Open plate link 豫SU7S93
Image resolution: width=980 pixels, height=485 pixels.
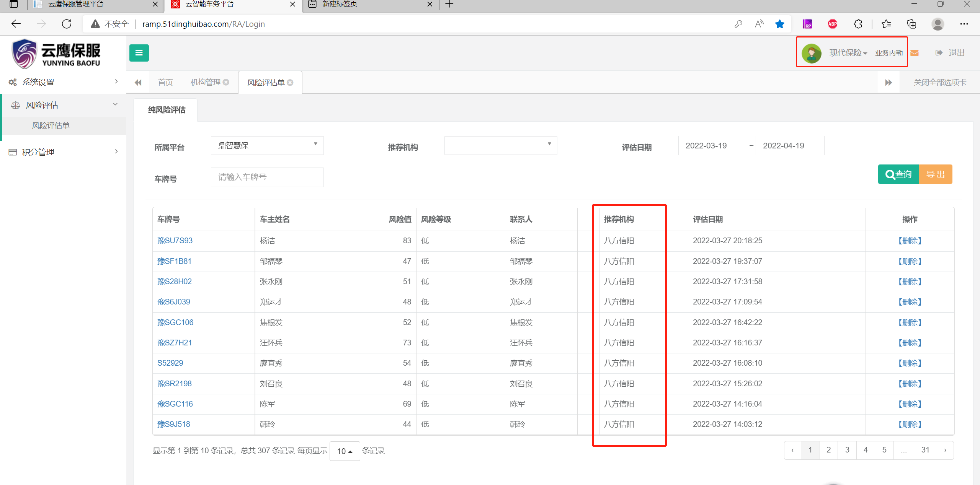coord(175,241)
